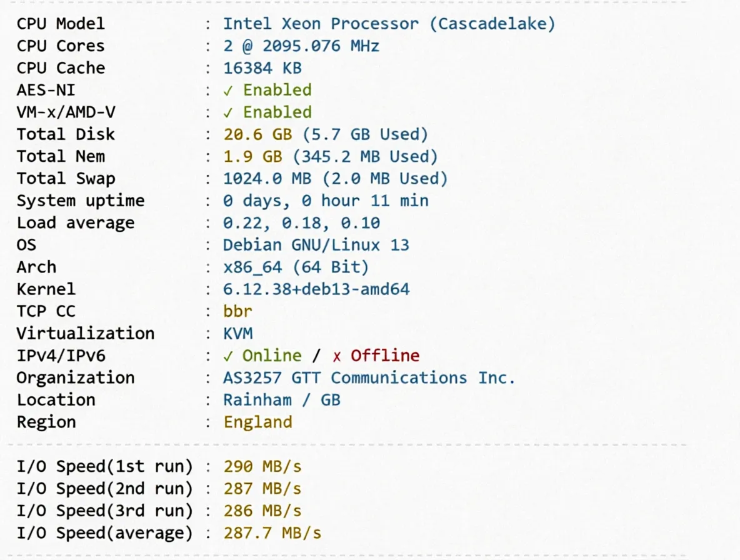This screenshot has height=560, width=740.
Task: Click the 2nd run I/O speed '287 MB/s'
Action: click(x=262, y=488)
